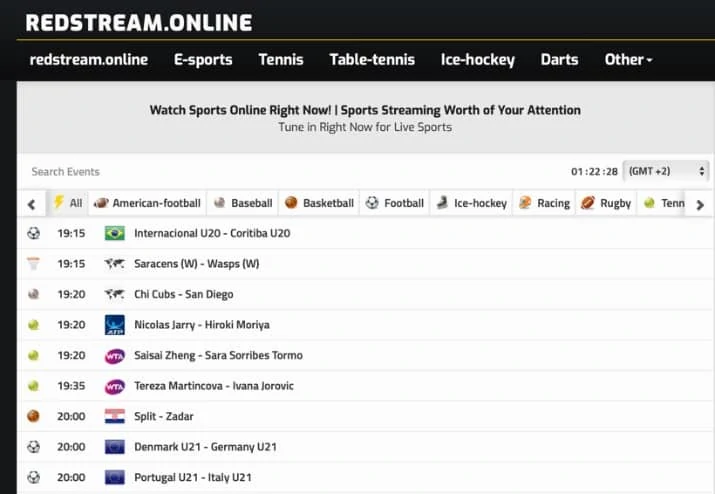Click the world map icon beside Saracens (W)
The height and width of the screenshot is (494, 715).
(x=114, y=264)
